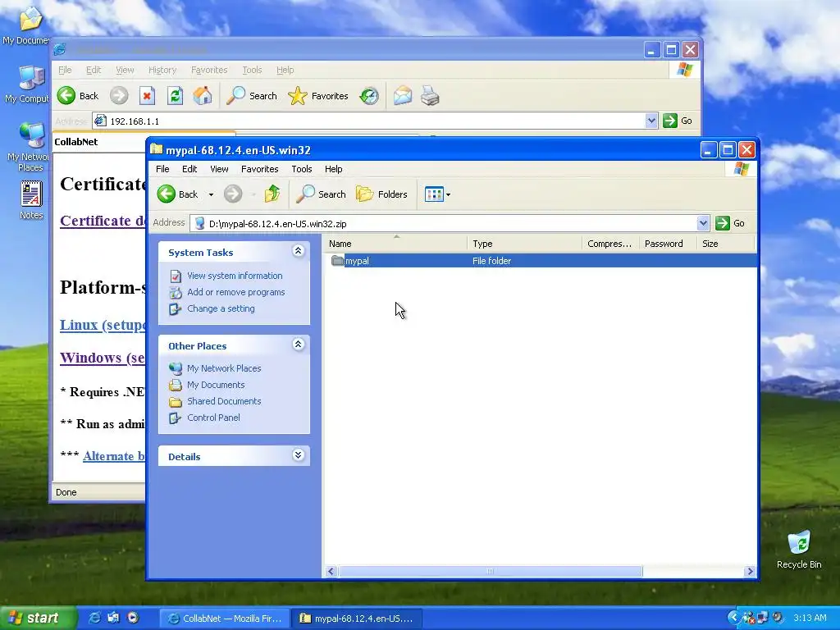
Task: Click Search in browser toolbar
Action: [x=251, y=96]
